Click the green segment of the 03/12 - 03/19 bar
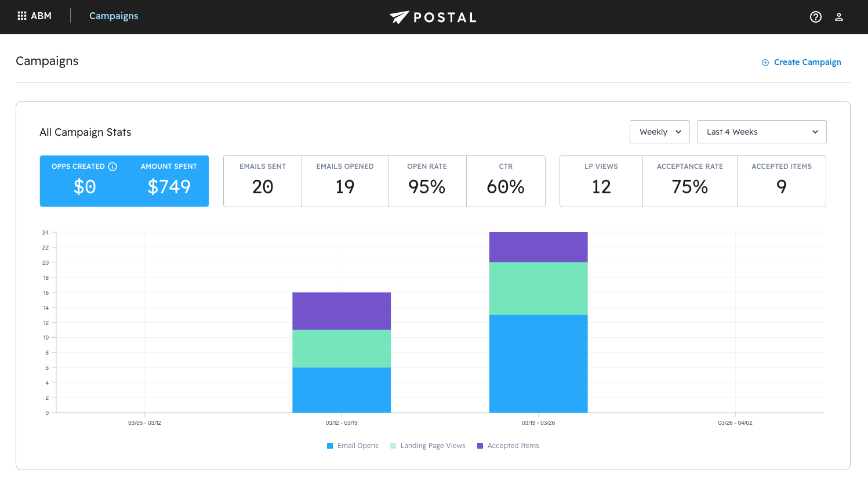 [x=341, y=348]
